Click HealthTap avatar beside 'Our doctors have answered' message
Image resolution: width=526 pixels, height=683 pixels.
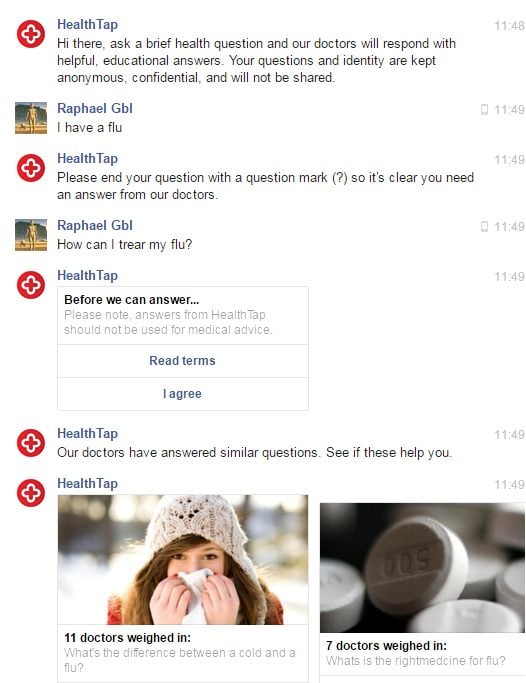coord(30,443)
